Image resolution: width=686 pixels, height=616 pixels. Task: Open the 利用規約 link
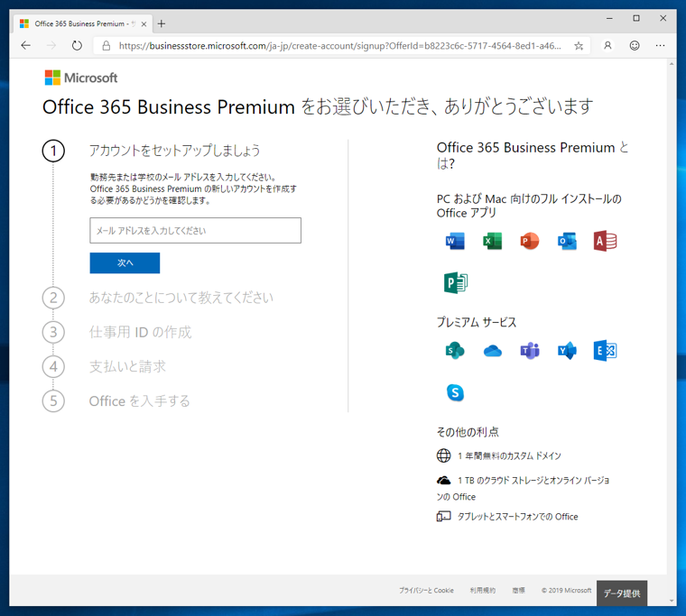(483, 590)
